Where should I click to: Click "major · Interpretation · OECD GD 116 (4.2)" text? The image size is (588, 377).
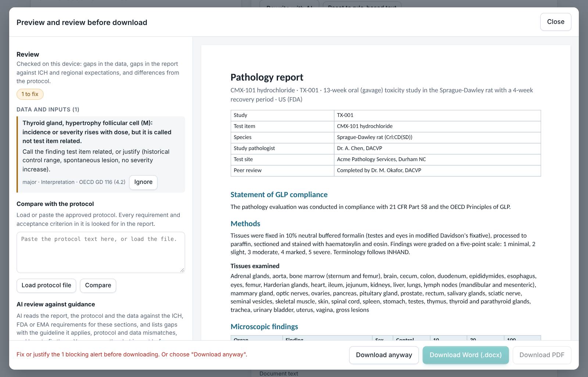click(74, 182)
